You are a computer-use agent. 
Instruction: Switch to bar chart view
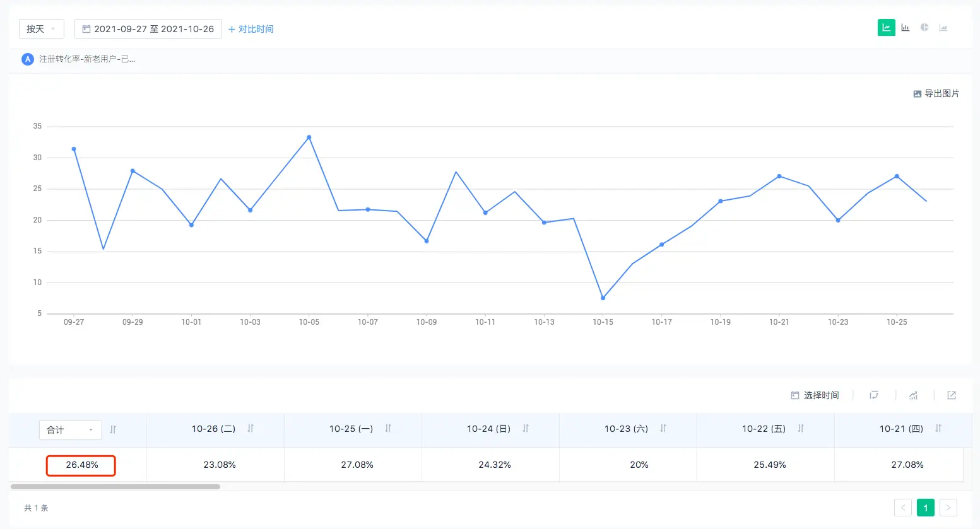906,28
